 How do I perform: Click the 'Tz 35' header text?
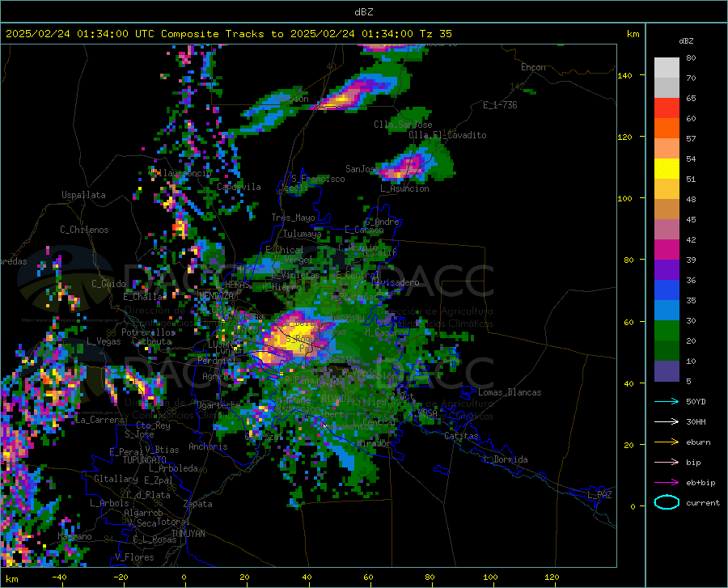436,34
